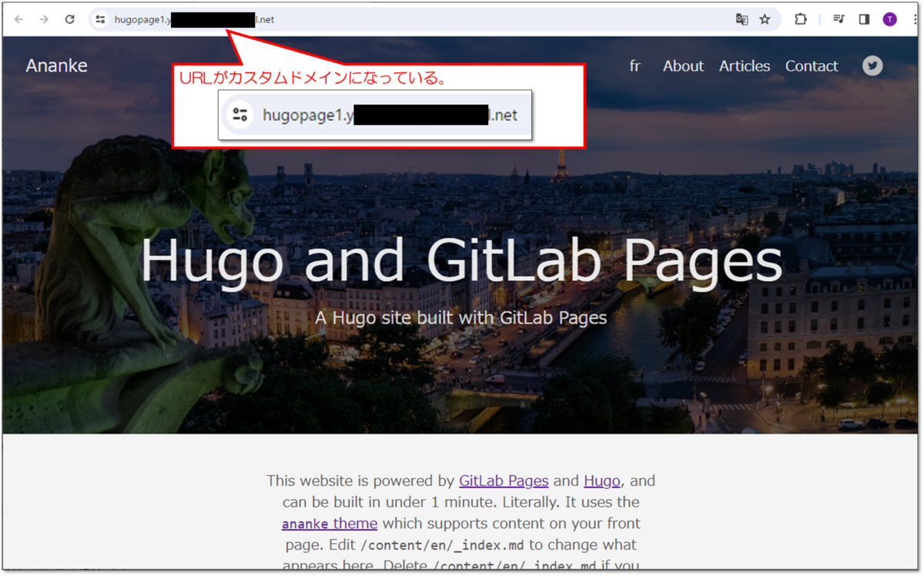Bookmark this page with the star icon
The width and height of the screenshot is (924, 576).
pyautogui.click(x=765, y=19)
